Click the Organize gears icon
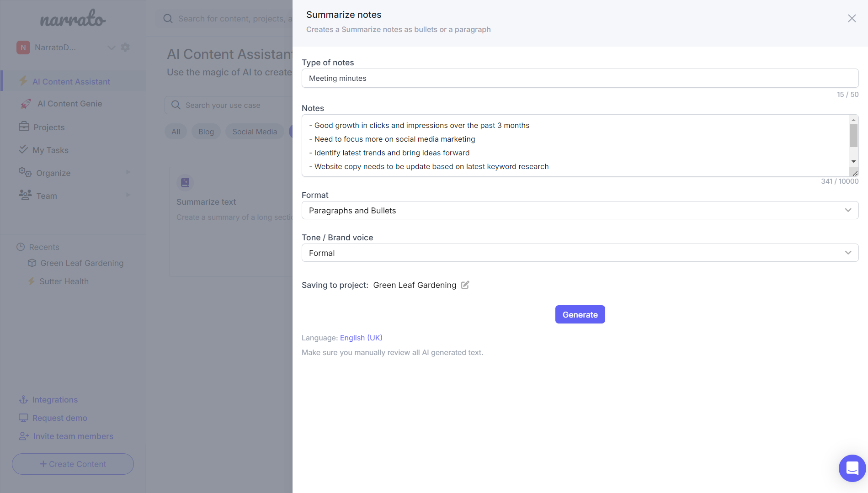The width and height of the screenshot is (868, 493). point(25,172)
